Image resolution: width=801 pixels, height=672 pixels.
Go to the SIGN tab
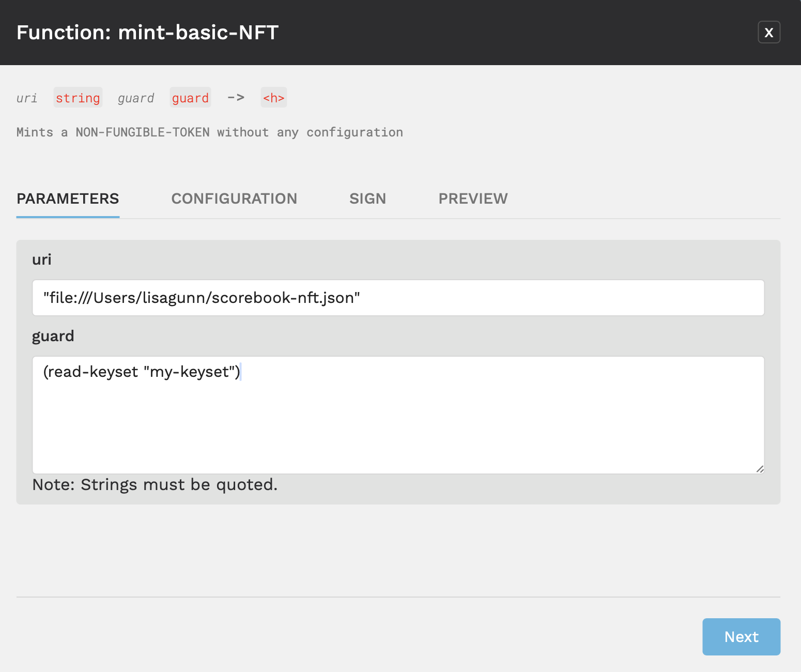pos(367,199)
